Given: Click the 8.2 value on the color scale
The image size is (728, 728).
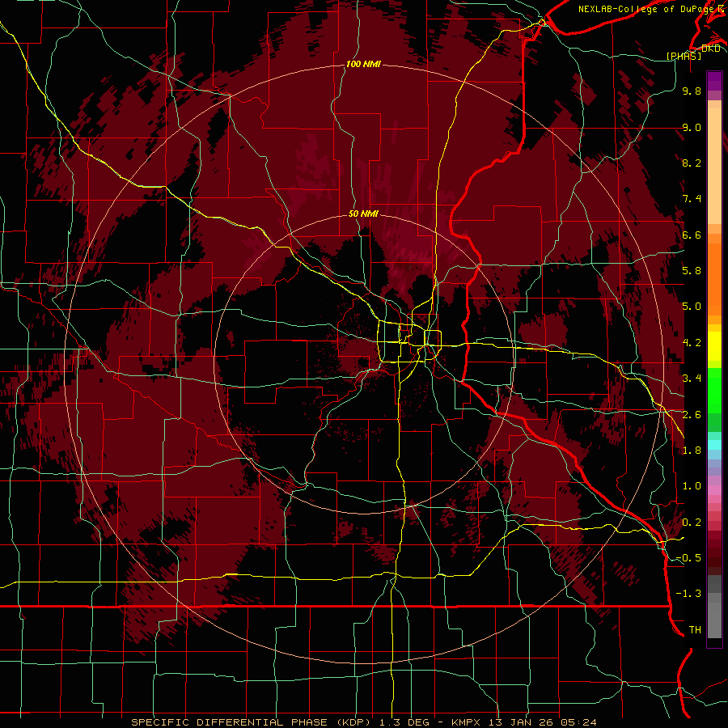Looking at the screenshot, I should click(x=692, y=163).
